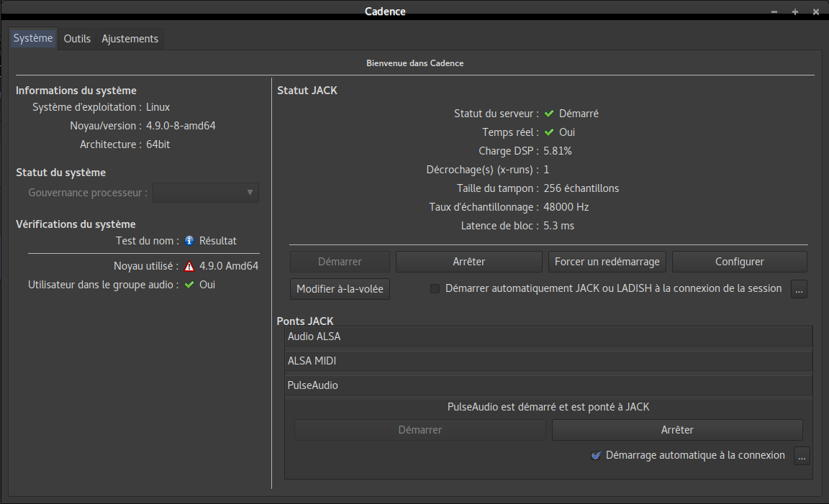Image resolution: width=829 pixels, height=504 pixels.
Task: Click the blue info icon beside Résultat
Action: coord(189,241)
